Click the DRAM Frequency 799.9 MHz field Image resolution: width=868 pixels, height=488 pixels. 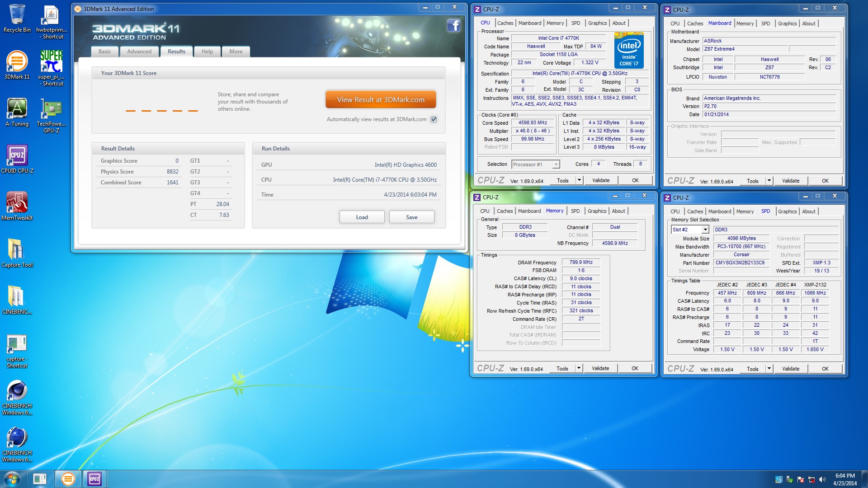tap(581, 262)
